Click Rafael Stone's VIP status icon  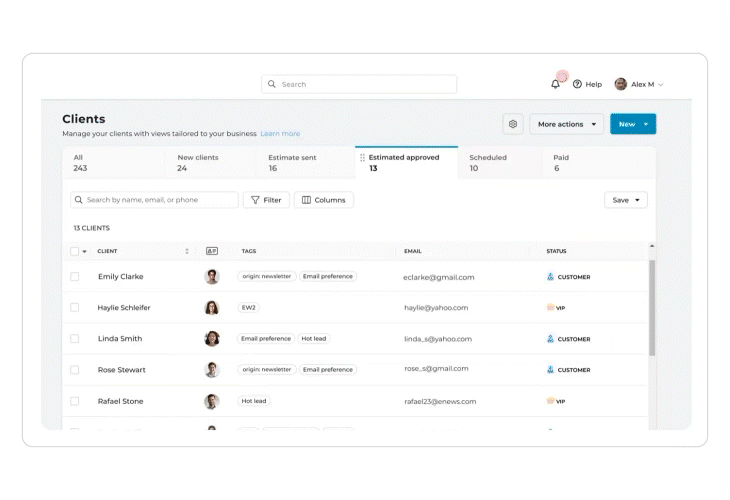[x=550, y=401]
